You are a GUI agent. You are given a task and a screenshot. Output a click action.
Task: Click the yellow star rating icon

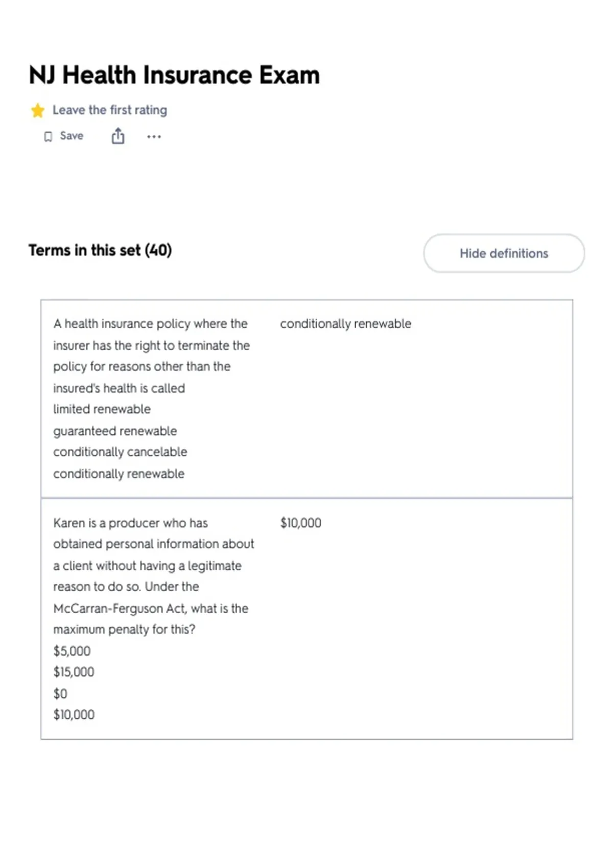[37, 110]
